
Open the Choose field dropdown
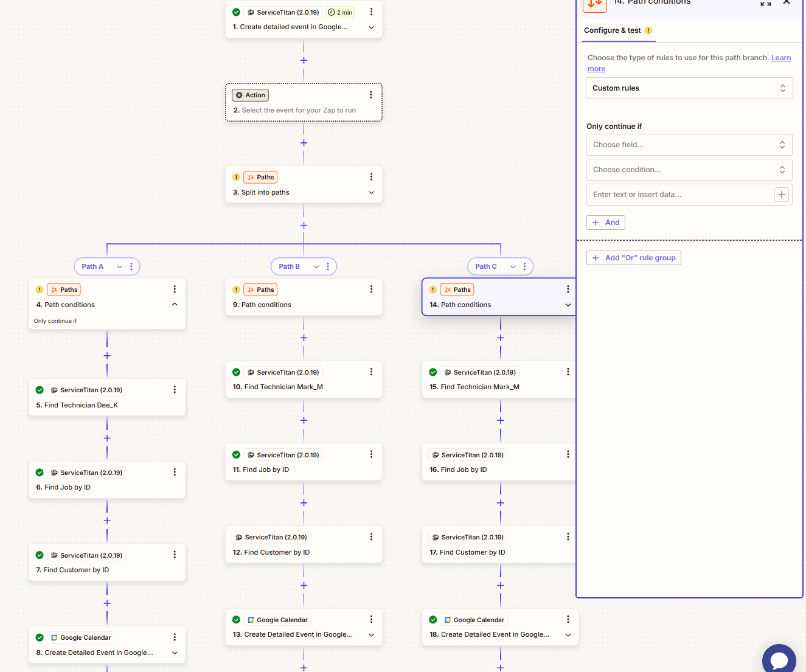click(x=689, y=145)
